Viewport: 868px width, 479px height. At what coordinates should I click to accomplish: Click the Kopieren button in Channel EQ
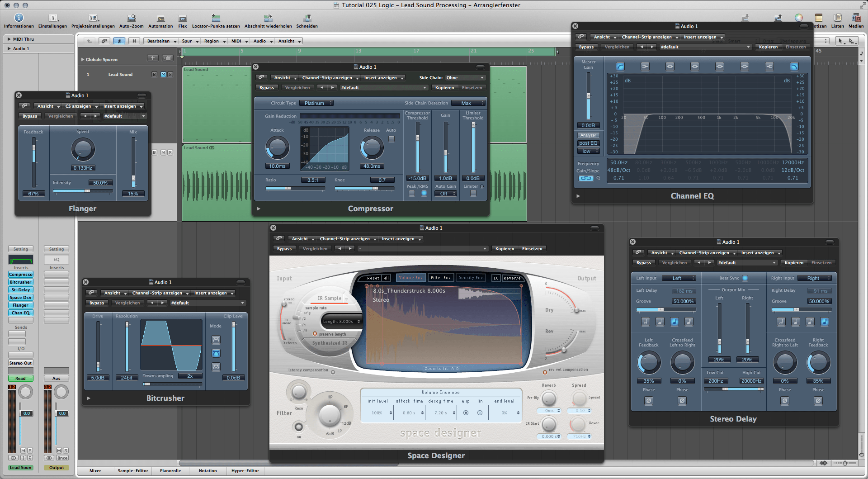coord(768,47)
